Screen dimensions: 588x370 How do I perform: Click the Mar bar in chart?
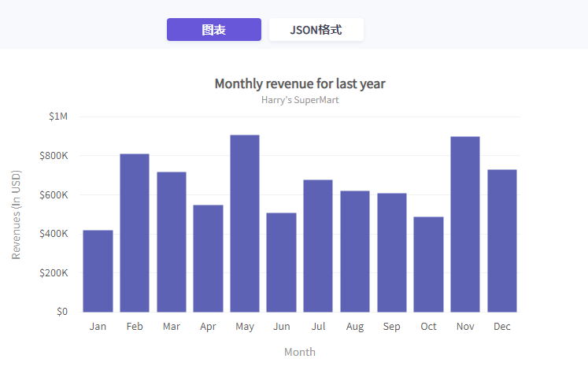point(172,242)
